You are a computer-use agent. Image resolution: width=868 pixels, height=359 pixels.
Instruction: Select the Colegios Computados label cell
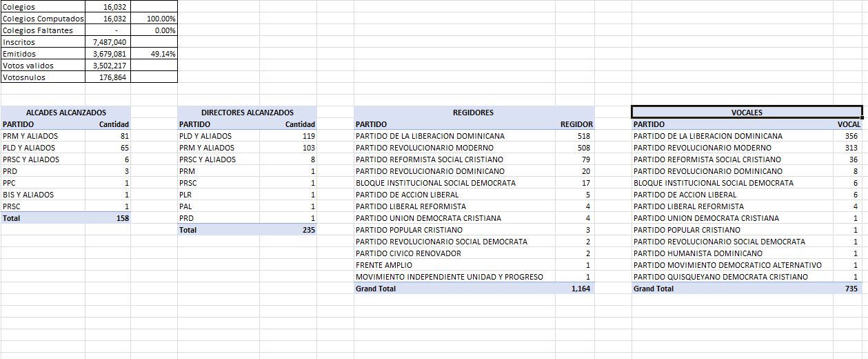[43, 19]
